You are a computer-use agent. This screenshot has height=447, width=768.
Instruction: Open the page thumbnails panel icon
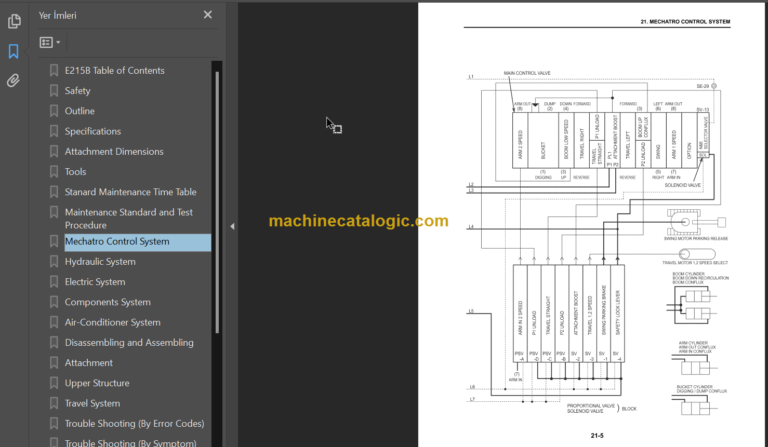(14, 21)
